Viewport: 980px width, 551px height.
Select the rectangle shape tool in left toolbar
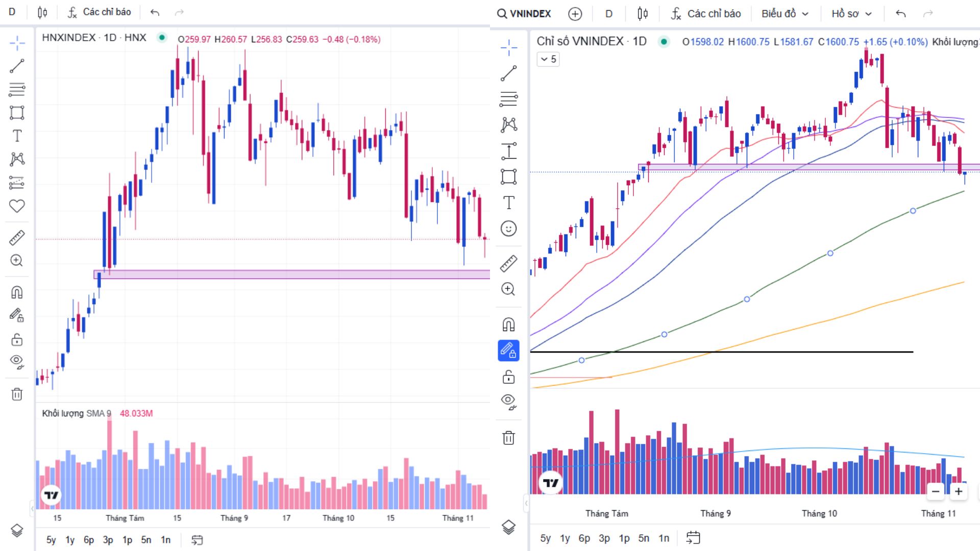click(17, 113)
